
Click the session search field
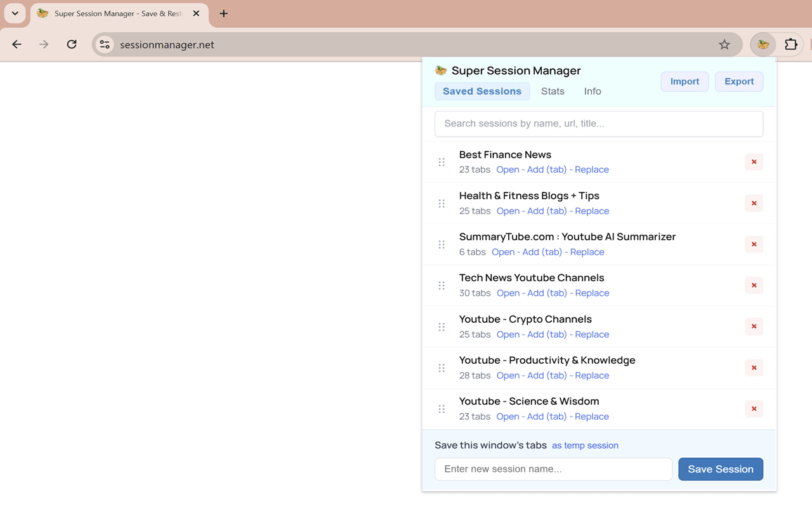point(598,123)
